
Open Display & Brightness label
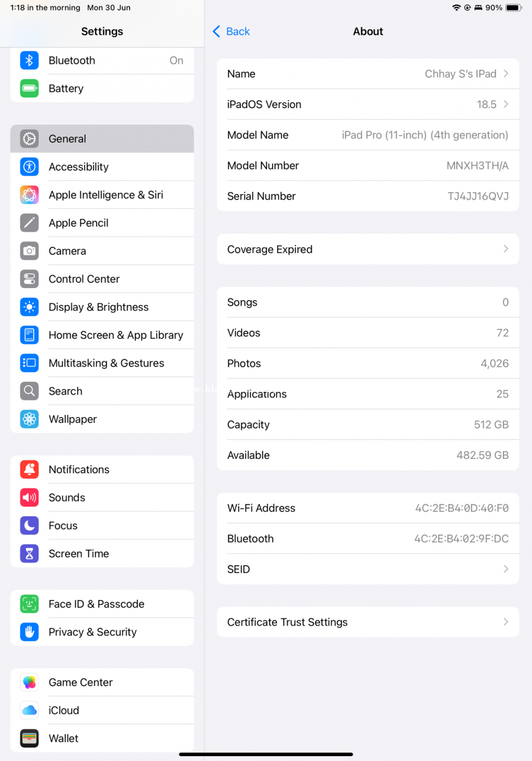tap(98, 307)
